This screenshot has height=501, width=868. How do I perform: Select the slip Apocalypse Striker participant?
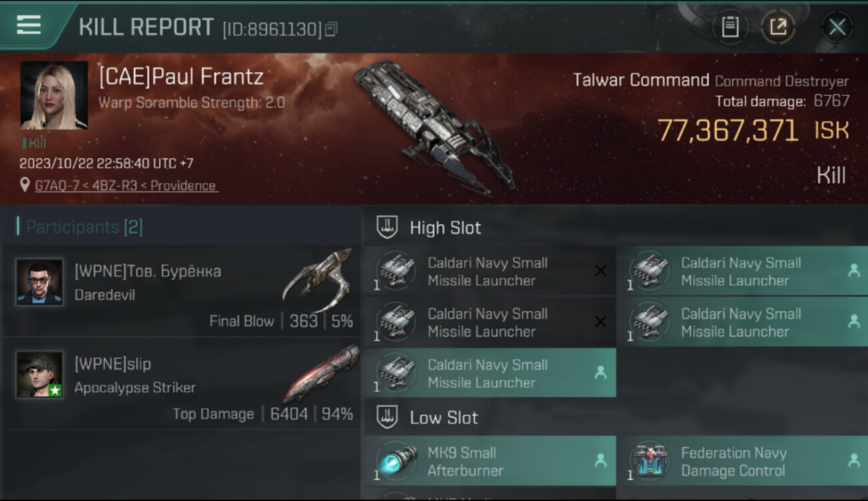pyautogui.click(x=180, y=384)
